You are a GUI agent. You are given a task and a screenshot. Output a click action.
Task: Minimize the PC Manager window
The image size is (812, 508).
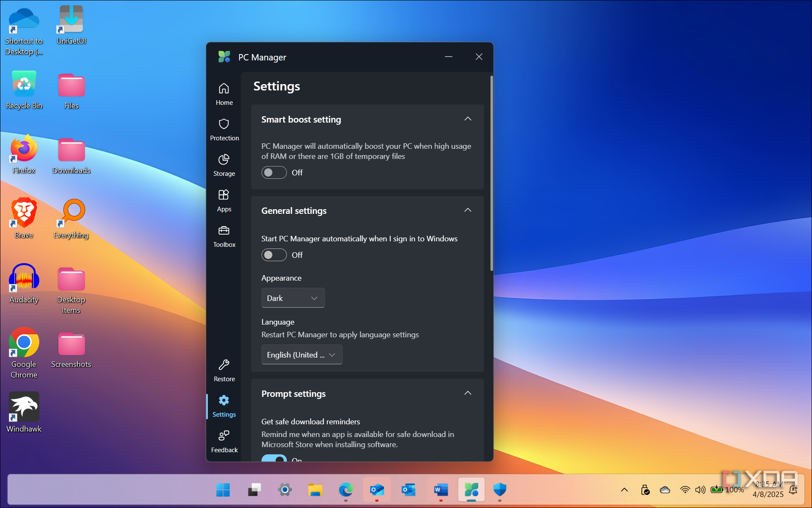tap(449, 57)
